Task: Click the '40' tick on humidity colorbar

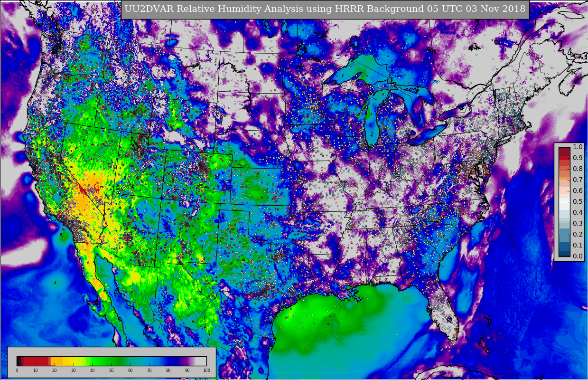Action: tap(93, 370)
